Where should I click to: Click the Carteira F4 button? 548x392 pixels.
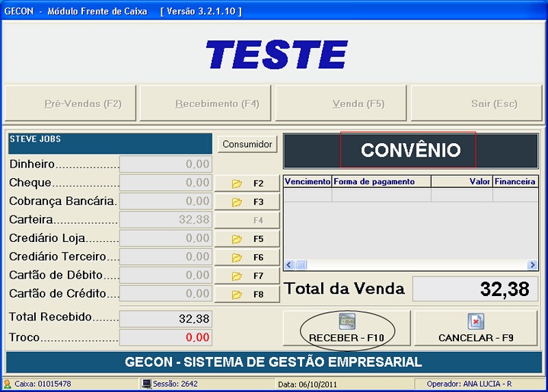tap(247, 220)
